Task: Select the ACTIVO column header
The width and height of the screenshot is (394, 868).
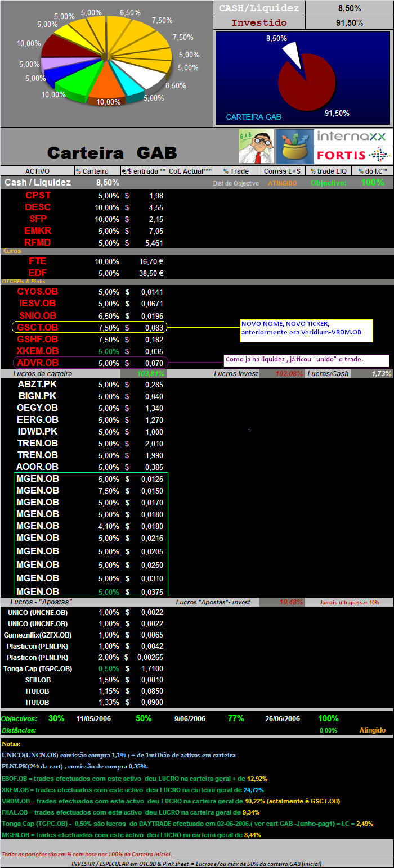Action: point(37,171)
